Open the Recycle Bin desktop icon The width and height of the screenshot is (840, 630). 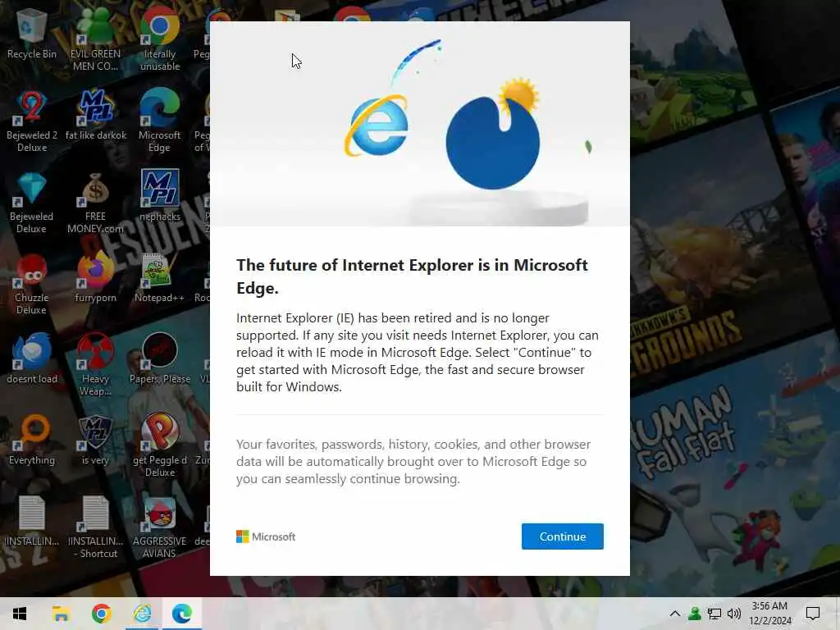32,34
